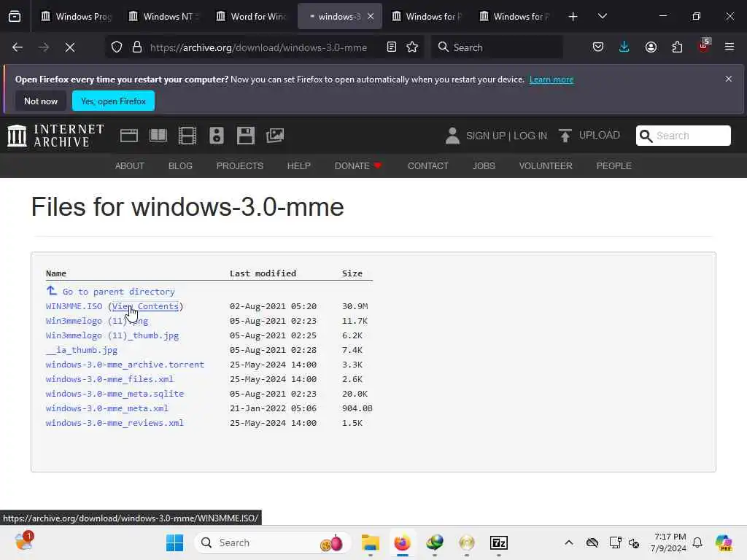Open windows-3.0-mme_reviews.xml link

(x=115, y=423)
